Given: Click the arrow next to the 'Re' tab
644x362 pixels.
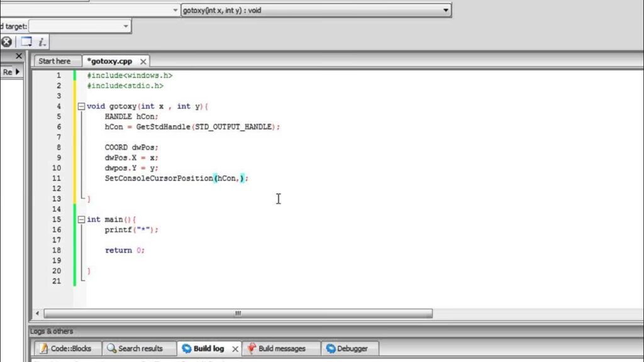Looking at the screenshot, I should coord(18,72).
